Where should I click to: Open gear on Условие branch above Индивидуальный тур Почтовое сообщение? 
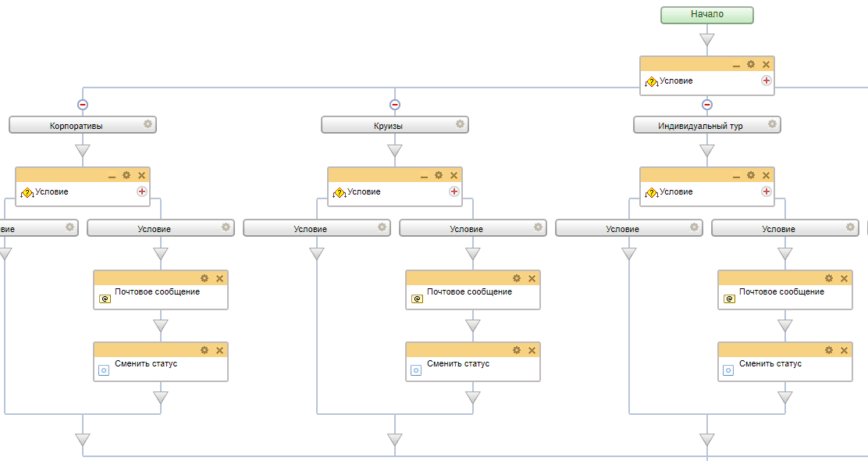850,227
